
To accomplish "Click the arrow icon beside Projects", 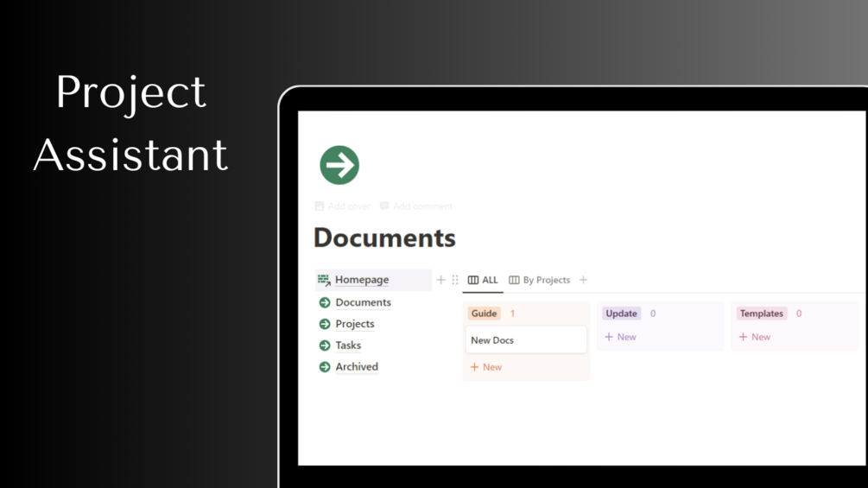I will pos(325,324).
